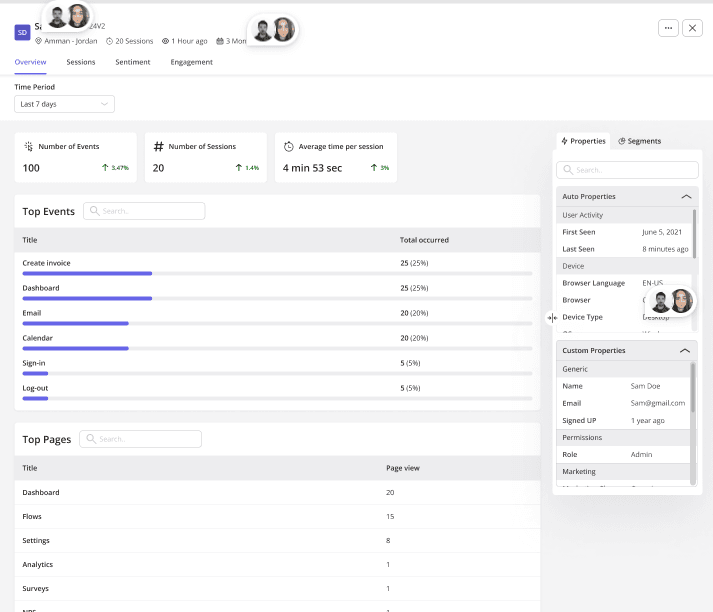Click the First Seen value June 5, 2021
The image size is (713, 612).
tap(662, 232)
